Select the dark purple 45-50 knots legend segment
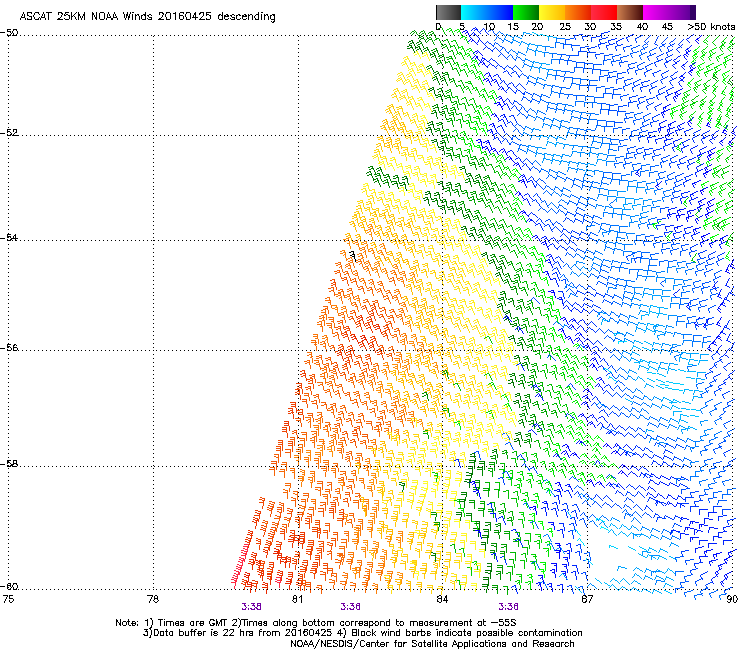Image resolution: width=740 pixels, height=650 pixels. coord(682,12)
